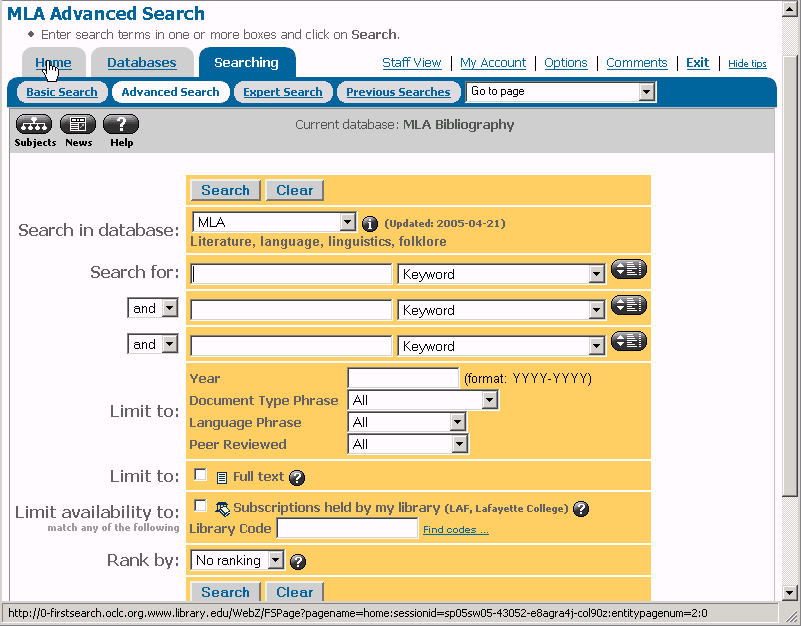
Task: Click the Find codes link
Action: tap(456, 530)
